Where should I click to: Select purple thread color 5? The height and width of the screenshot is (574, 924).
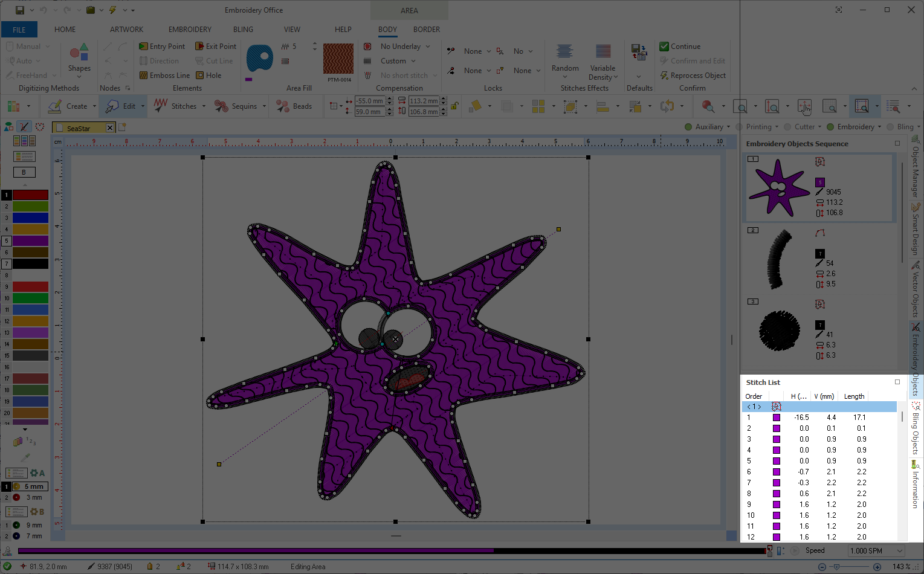(30, 241)
